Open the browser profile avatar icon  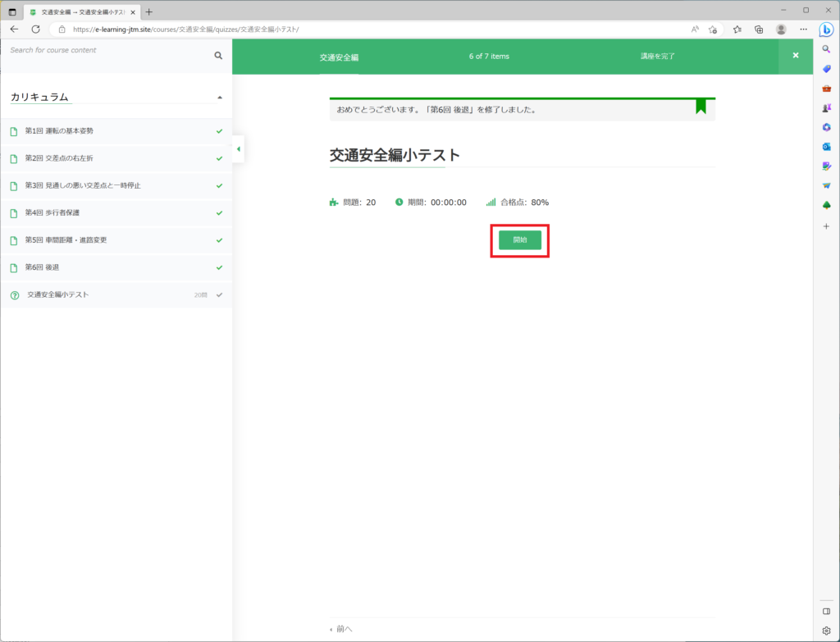pos(781,29)
